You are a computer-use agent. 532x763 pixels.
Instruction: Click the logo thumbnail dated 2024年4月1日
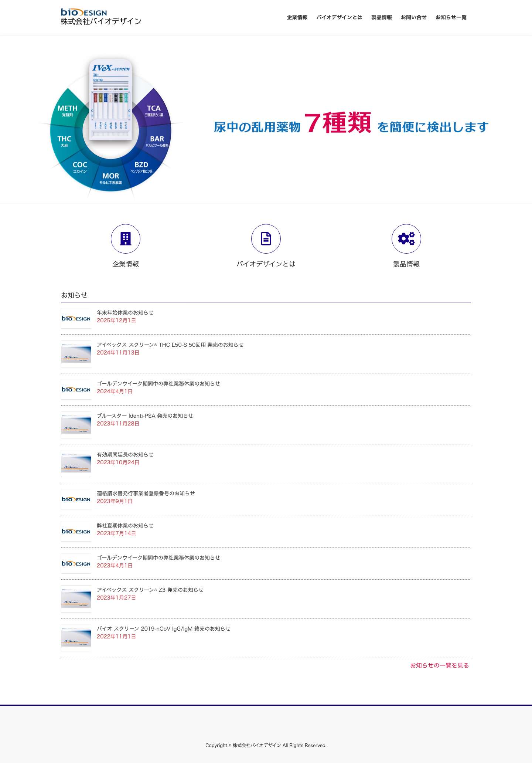(76, 389)
